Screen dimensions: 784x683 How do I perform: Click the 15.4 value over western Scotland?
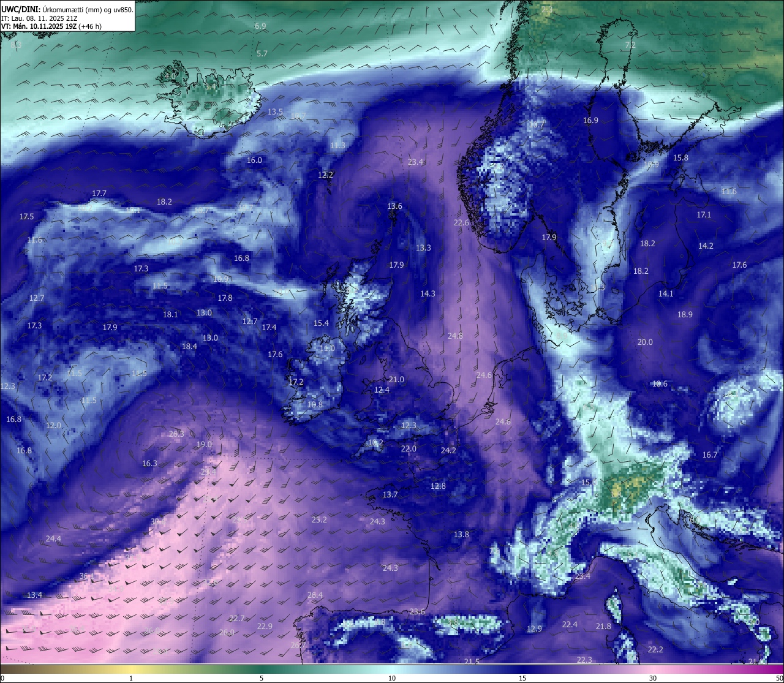coord(321,323)
